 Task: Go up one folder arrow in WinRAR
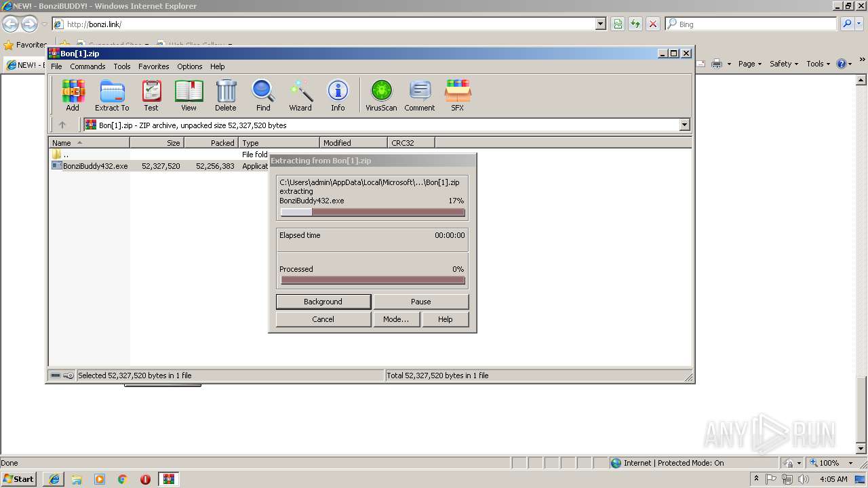tap(62, 125)
